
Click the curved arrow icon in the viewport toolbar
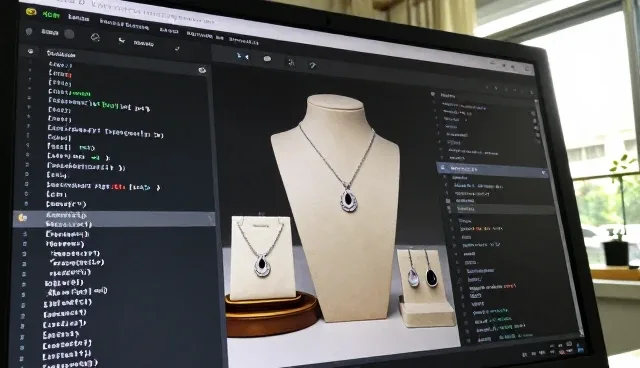(312, 65)
